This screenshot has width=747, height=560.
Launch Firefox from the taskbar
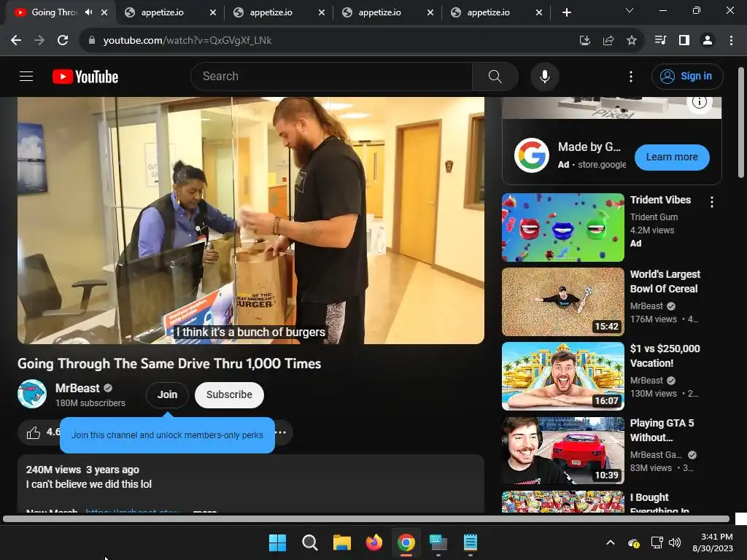pos(374,542)
